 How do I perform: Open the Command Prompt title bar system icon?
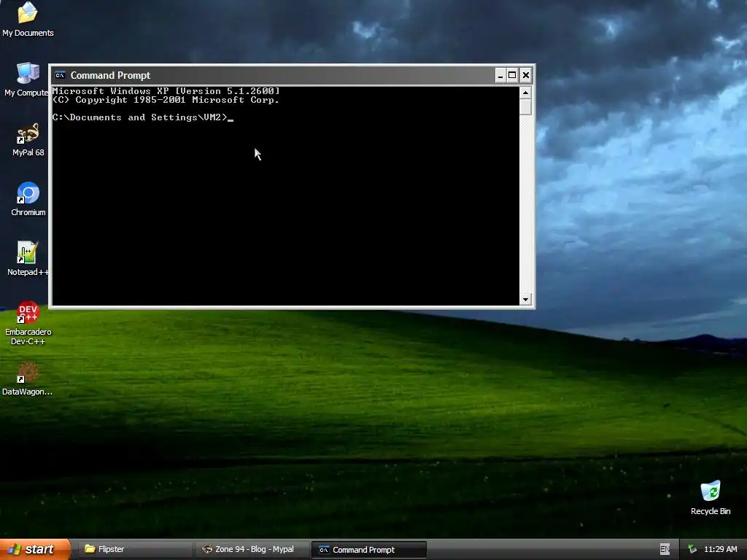pyautogui.click(x=60, y=75)
